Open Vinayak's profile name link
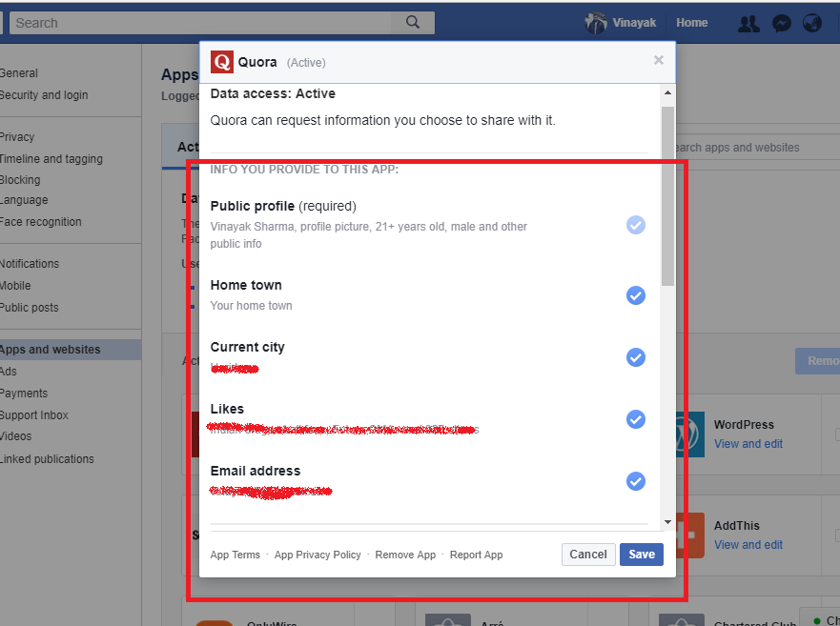This screenshot has height=626, width=840. 634,23
